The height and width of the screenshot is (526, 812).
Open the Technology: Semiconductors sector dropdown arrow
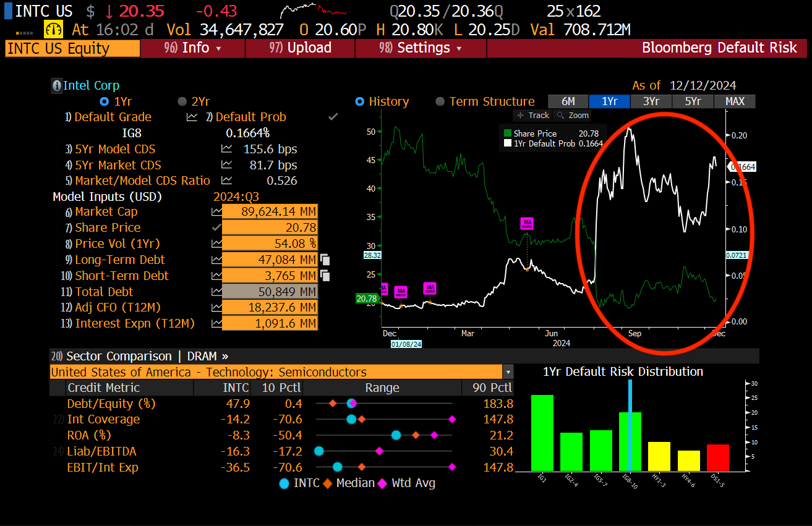point(508,372)
